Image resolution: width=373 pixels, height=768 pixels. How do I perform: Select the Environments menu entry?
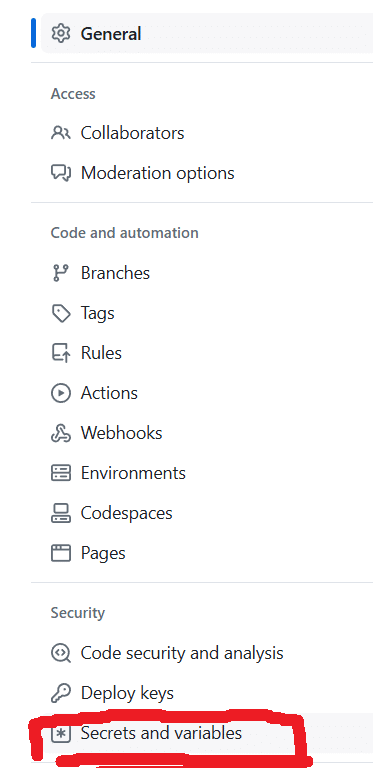click(207, 473)
